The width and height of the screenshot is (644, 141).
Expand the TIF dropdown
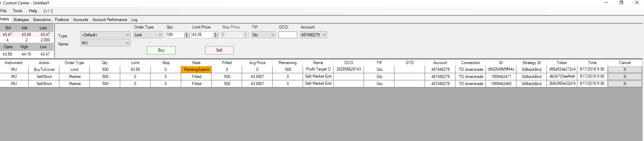coord(273,35)
